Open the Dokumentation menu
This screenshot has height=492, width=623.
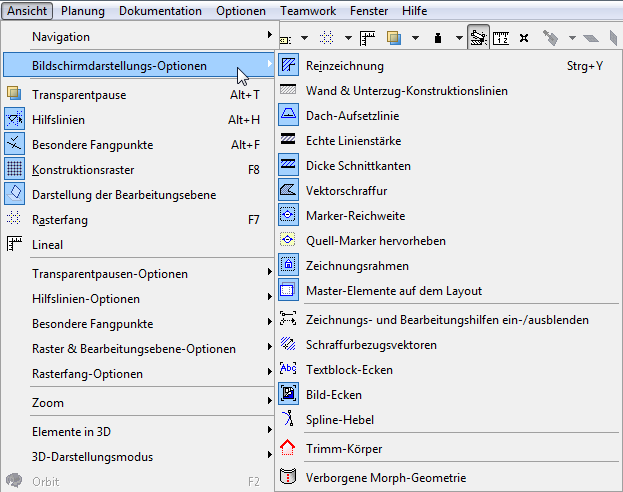click(x=160, y=11)
